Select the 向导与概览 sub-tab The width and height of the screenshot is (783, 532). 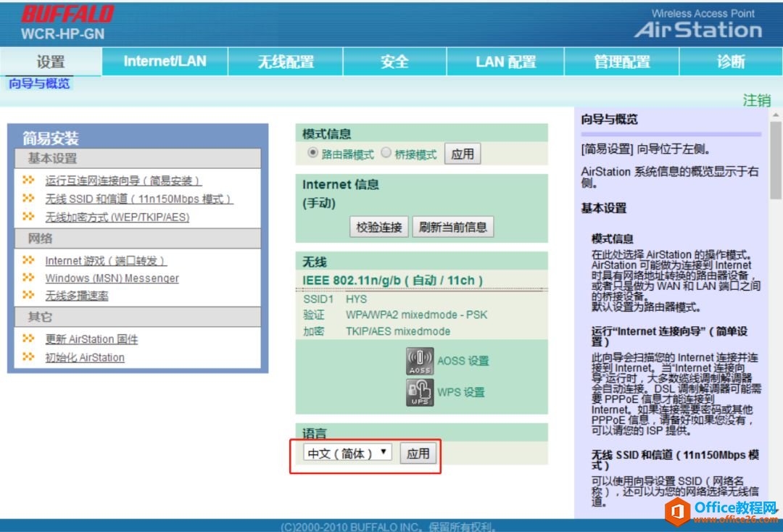(x=39, y=83)
